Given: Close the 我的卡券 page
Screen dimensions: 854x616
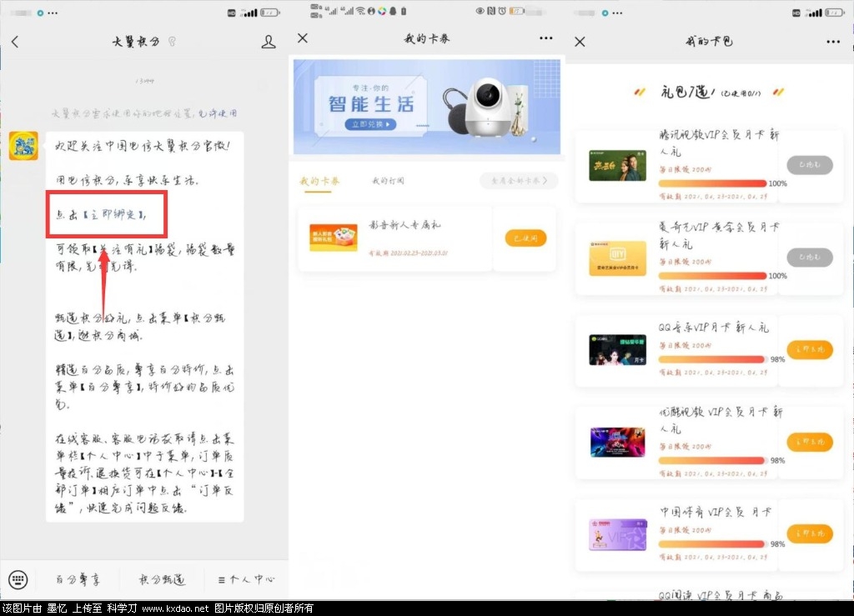Looking at the screenshot, I should click(x=303, y=38).
